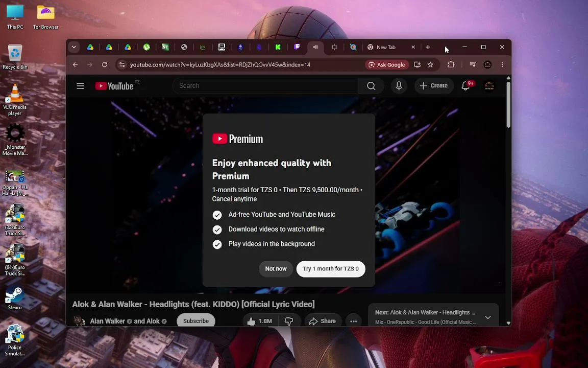Click the Premium logo in dialog

[238, 139]
